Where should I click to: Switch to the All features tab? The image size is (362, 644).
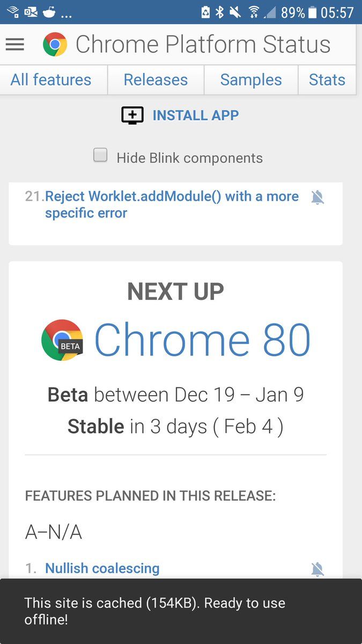[x=51, y=80]
